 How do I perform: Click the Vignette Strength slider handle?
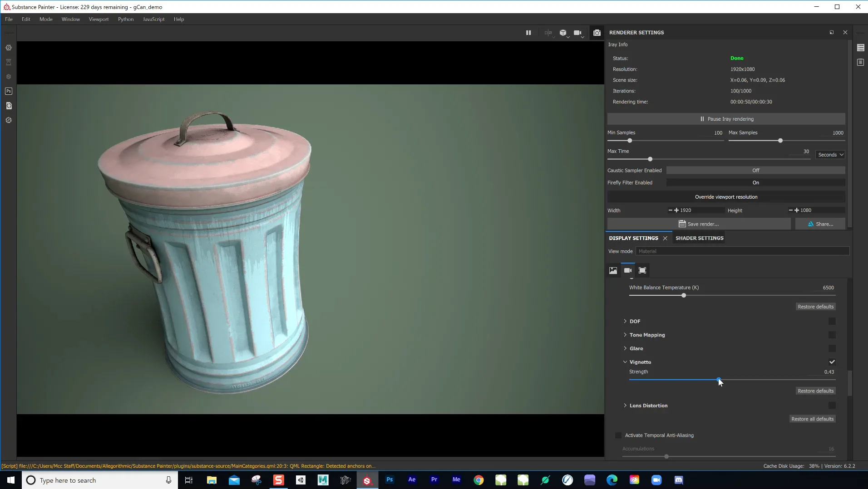coord(718,380)
